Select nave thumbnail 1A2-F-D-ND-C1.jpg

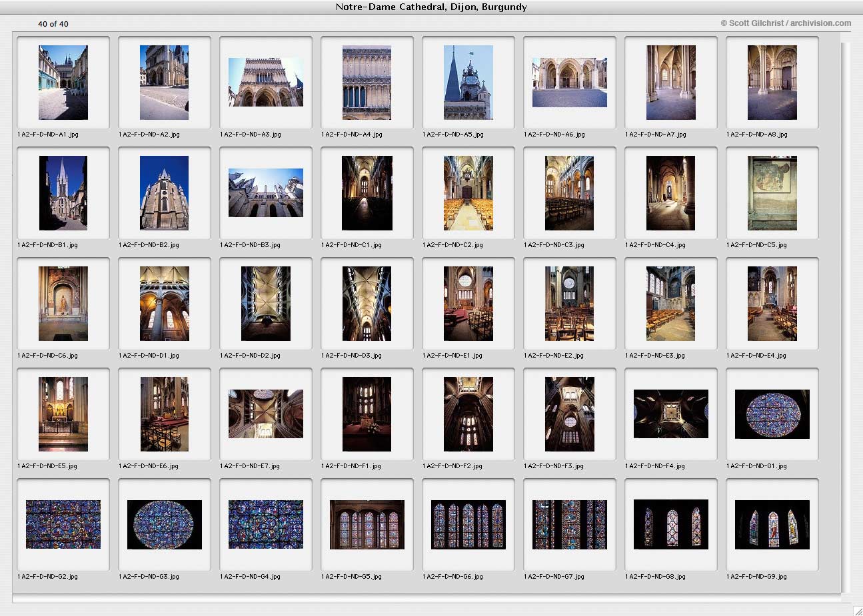[x=367, y=193]
